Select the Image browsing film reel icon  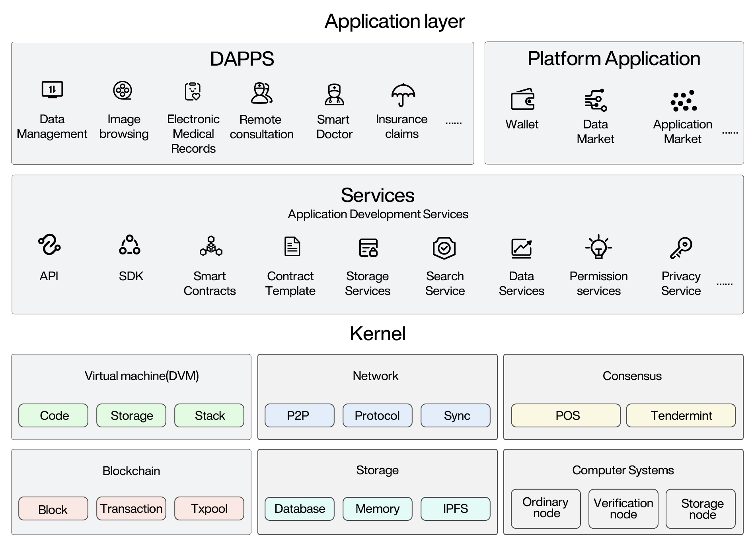coord(123,90)
